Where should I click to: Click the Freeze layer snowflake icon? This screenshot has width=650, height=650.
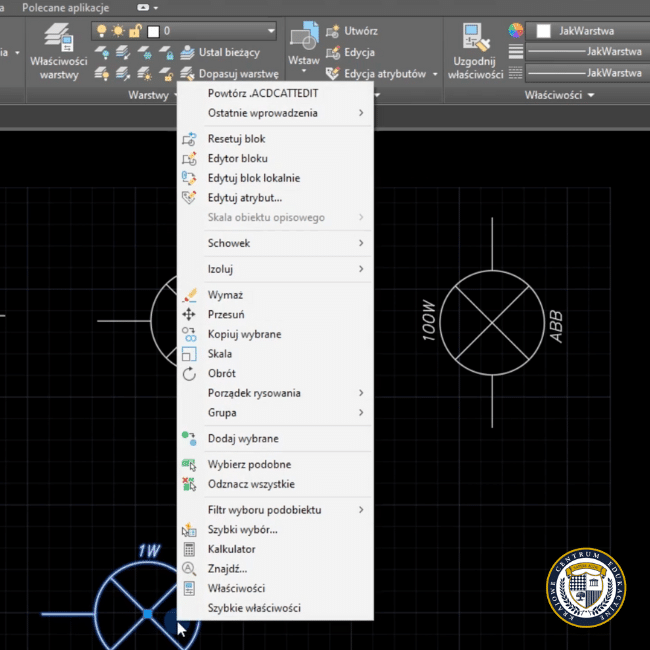point(144,53)
